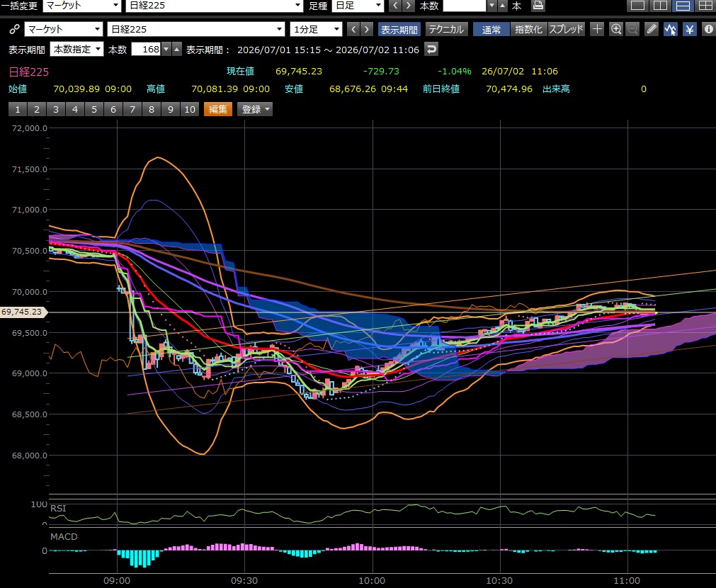
Task: Select preset tab 5
Action: (94, 109)
